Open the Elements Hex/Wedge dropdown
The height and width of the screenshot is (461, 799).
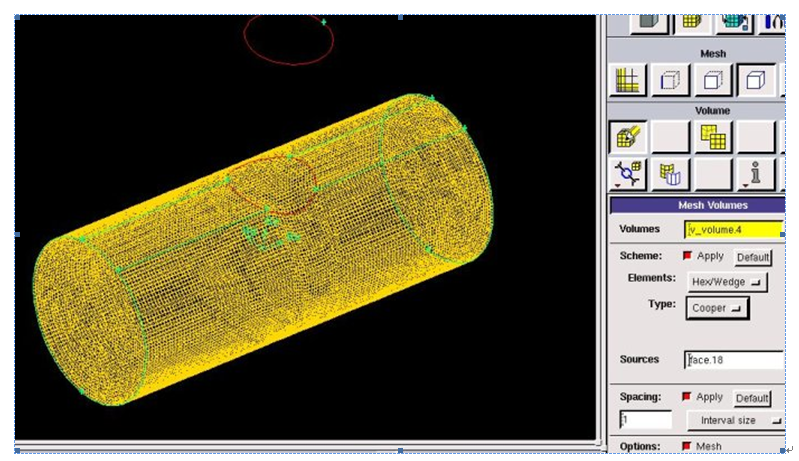[728, 282]
